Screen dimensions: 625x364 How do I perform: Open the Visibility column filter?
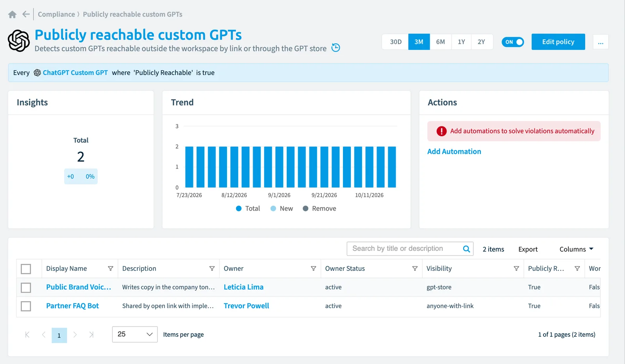pos(516,268)
